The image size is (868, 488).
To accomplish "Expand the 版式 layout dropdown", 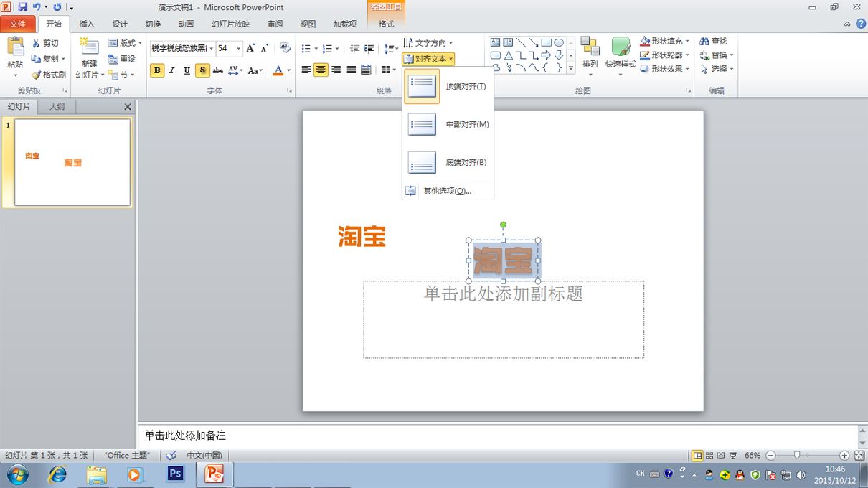I will point(126,43).
